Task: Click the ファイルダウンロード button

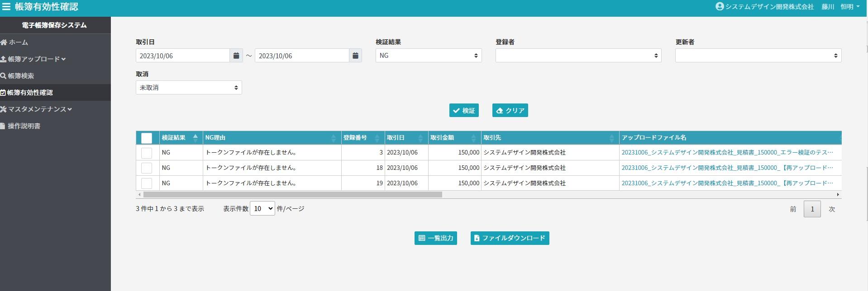Action: coord(510,238)
